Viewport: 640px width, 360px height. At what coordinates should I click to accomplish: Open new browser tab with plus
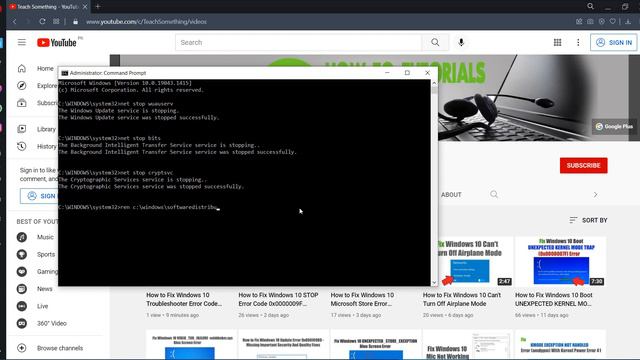point(98,7)
